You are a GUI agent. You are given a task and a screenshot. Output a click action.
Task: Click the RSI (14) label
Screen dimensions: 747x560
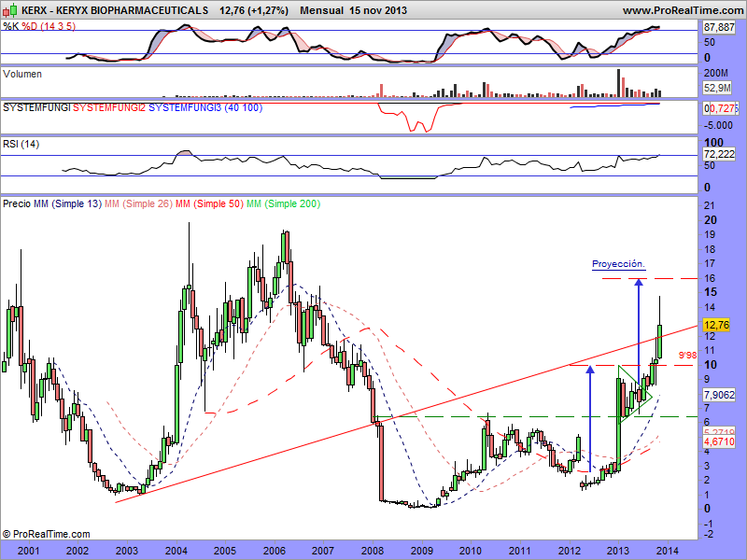21,144
